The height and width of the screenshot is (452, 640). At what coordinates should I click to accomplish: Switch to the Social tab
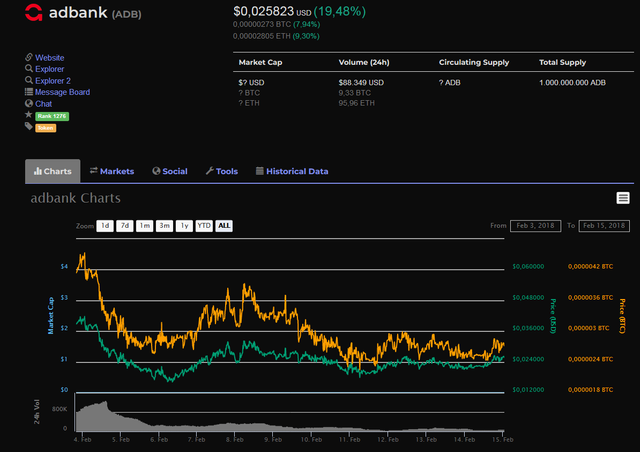pyautogui.click(x=170, y=171)
